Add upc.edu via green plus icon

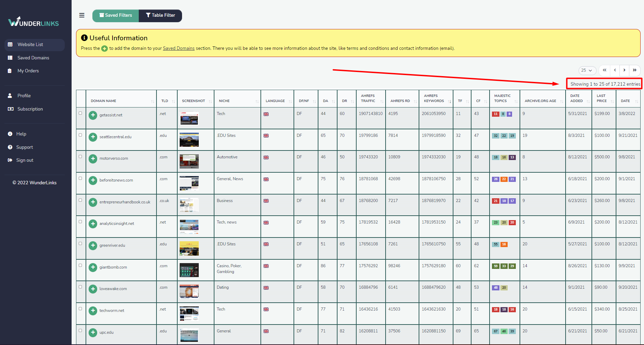[93, 333]
